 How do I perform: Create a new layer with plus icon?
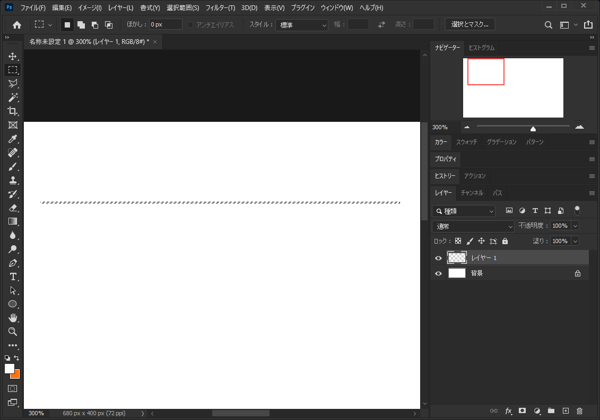[566, 411]
